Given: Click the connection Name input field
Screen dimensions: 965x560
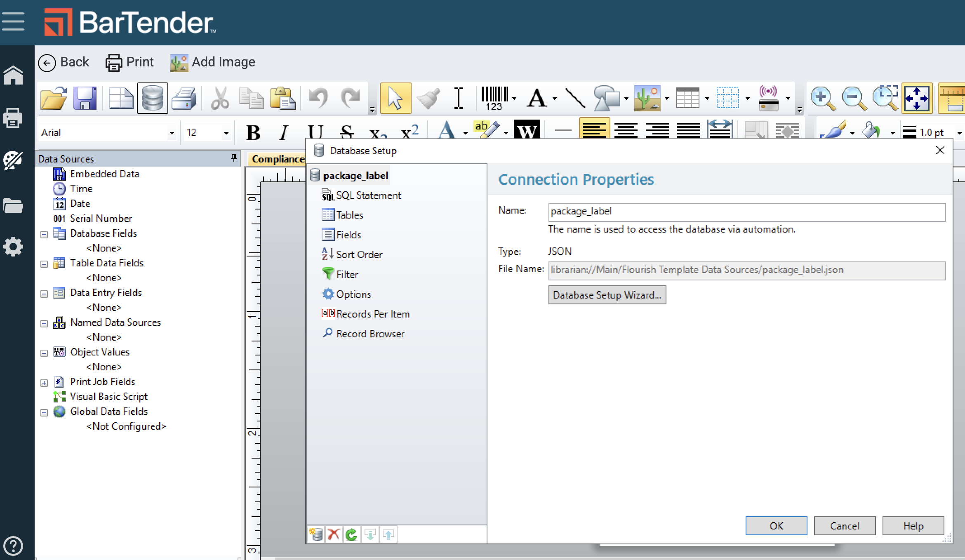Looking at the screenshot, I should click(x=746, y=212).
